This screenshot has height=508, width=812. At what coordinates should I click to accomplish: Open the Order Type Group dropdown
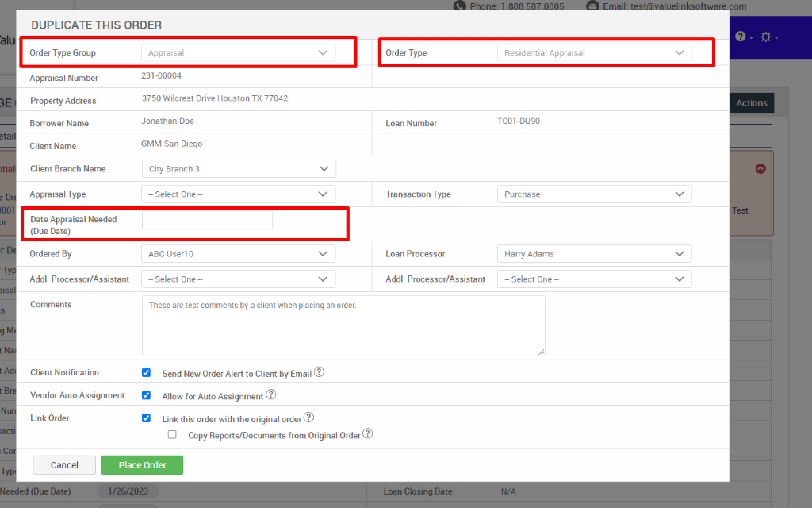click(238, 52)
